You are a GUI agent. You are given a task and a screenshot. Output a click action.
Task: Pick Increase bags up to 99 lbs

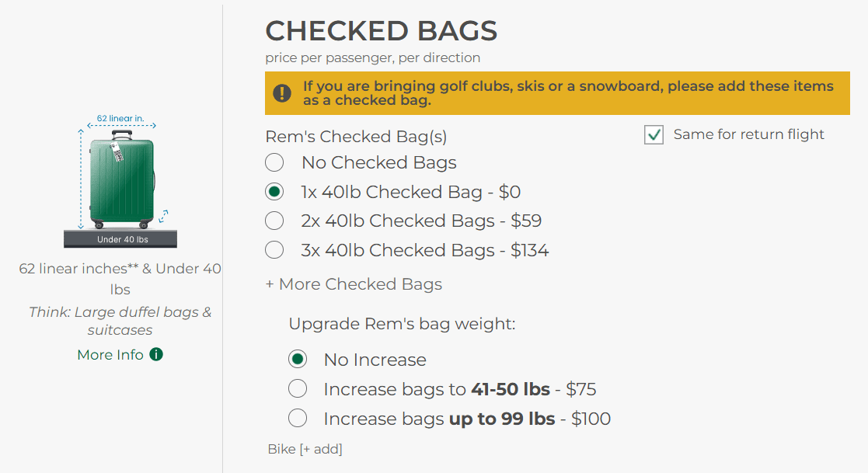tap(298, 418)
